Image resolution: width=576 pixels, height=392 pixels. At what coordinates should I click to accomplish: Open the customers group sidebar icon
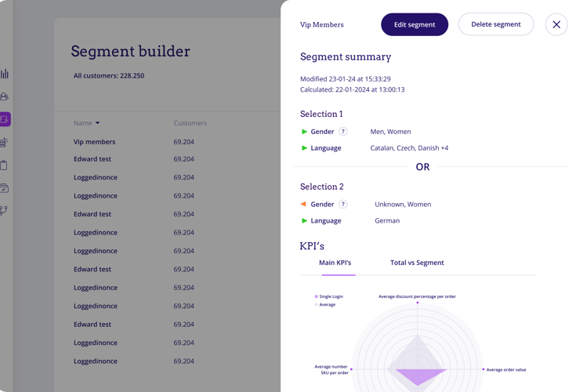(5, 96)
